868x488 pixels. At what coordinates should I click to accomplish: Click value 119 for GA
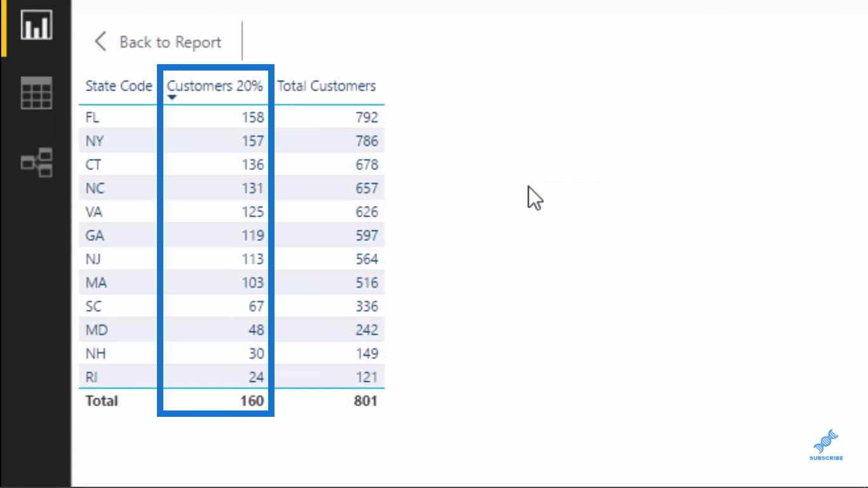tap(252, 235)
